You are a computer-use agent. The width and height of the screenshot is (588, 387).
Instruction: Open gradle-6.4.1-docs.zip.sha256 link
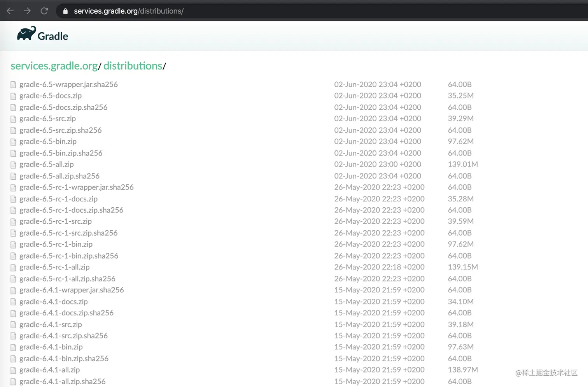coord(66,313)
